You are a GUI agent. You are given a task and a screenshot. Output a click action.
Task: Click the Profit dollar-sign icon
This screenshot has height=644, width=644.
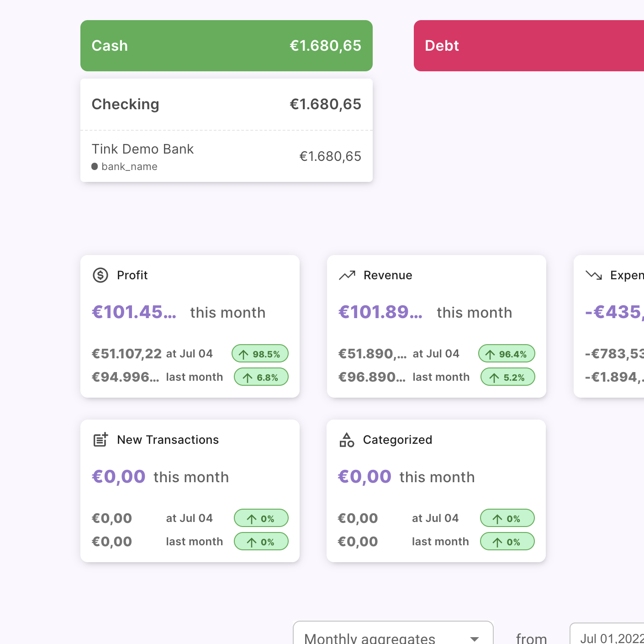(100, 275)
